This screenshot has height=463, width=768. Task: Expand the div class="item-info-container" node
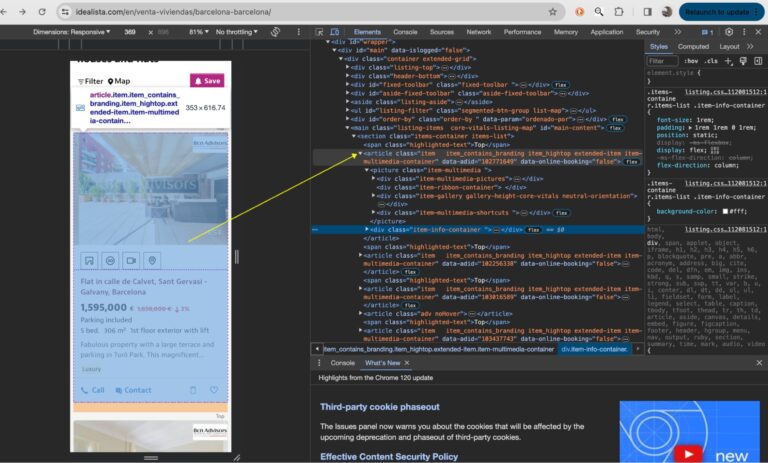click(x=366, y=229)
